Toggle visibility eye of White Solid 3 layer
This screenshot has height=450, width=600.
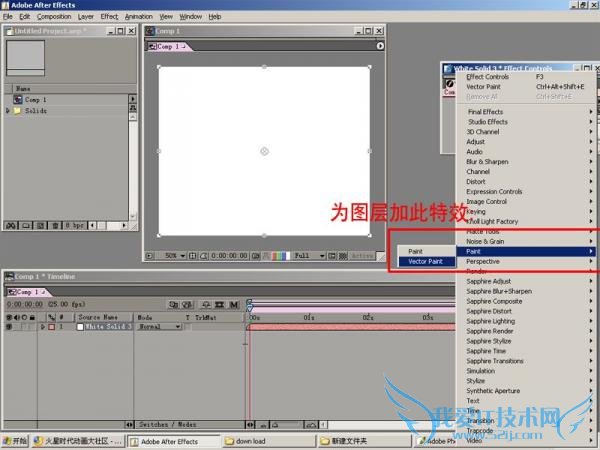click(x=9, y=327)
